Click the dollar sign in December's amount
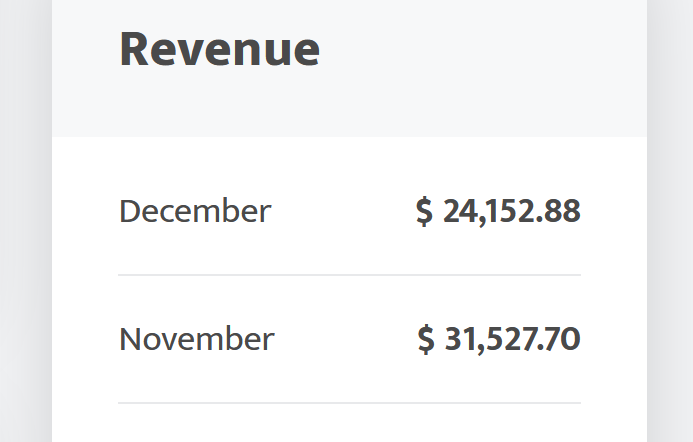This screenshot has width=693, height=442. coord(424,212)
